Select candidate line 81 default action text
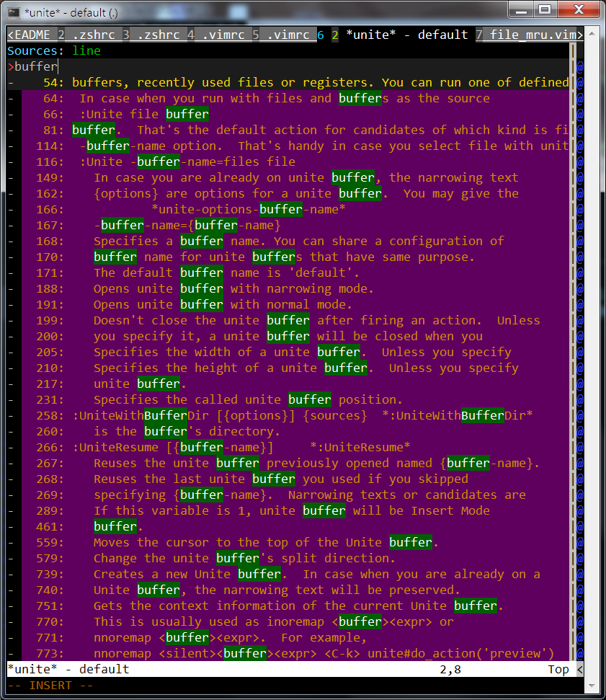 (288, 130)
